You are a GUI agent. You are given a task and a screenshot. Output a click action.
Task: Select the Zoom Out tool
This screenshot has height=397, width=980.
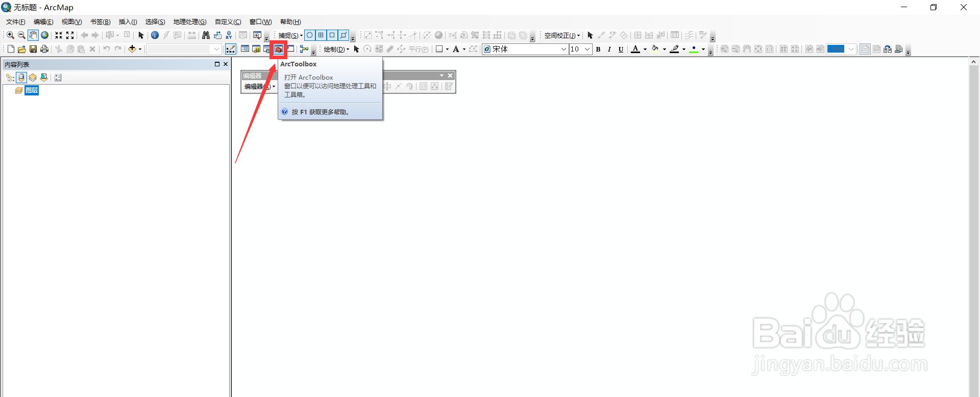pyautogui.click(x=21, y=35)
